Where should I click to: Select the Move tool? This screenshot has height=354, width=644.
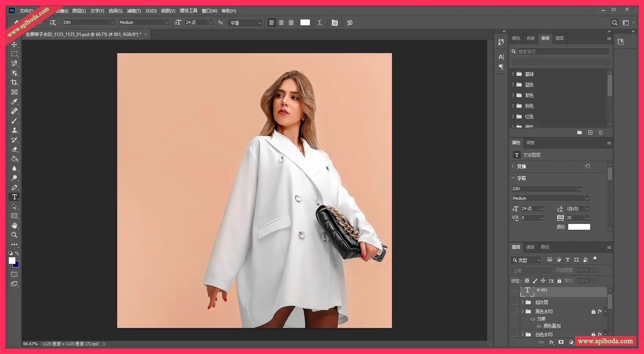[14, 44]
